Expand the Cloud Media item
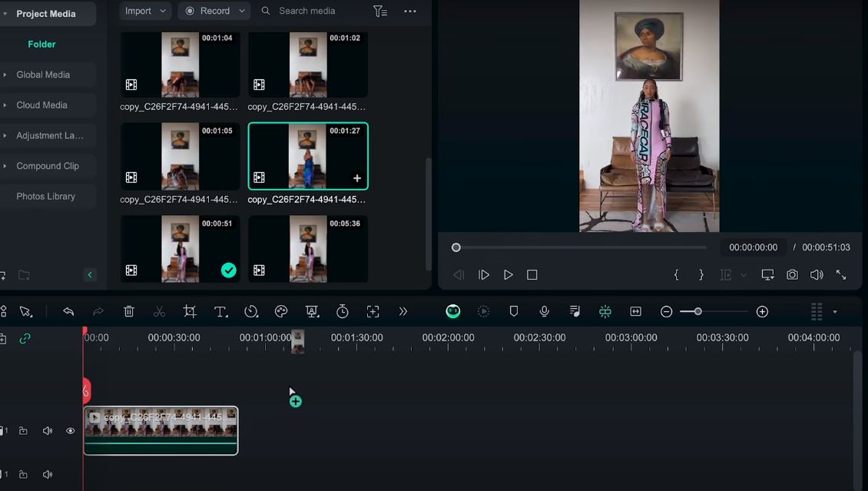Viewport: 868px width, 491px height. pyautogui.click(x=5, y=105)
